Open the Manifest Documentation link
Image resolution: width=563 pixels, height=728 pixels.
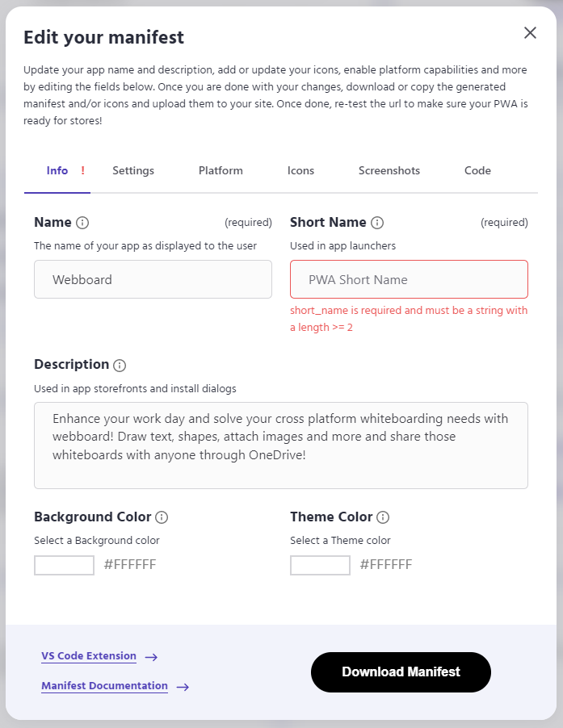coord(104,685)
